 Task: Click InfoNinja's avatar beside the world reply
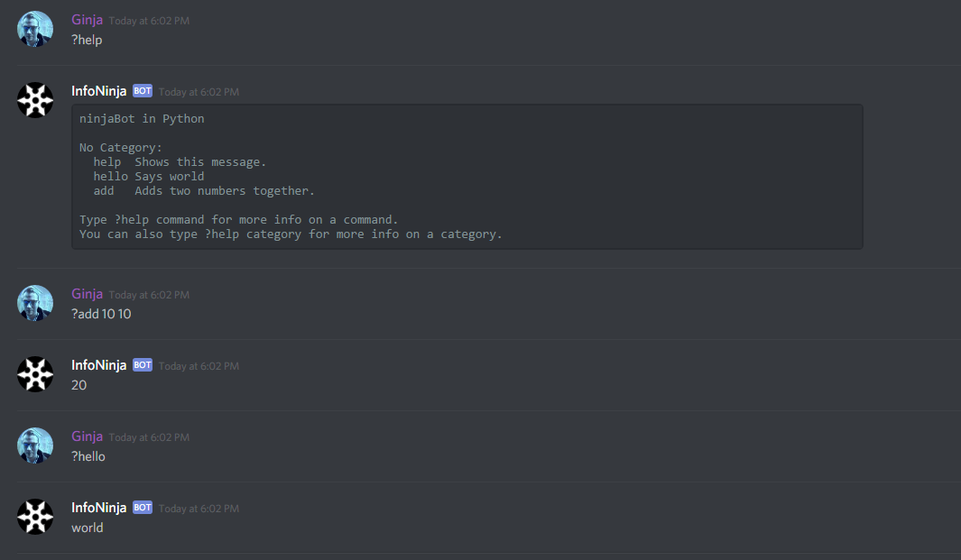click(35, 517)
